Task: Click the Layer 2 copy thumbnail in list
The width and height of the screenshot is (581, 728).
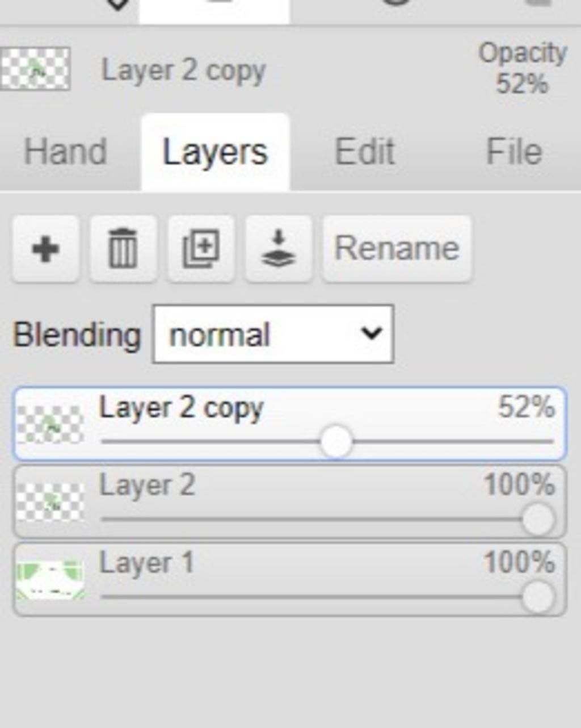Action: pyautogui.click(x=50, y=424)
